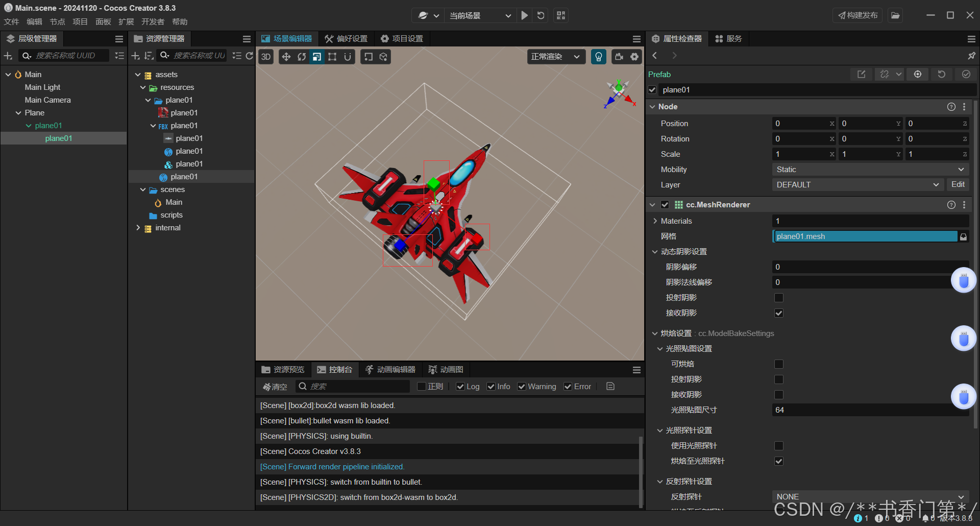Toggle the pivot/center gizmo anchor icon
This screenshot has width=980, height=526.
pyautogui.click(x=369, y=57)
